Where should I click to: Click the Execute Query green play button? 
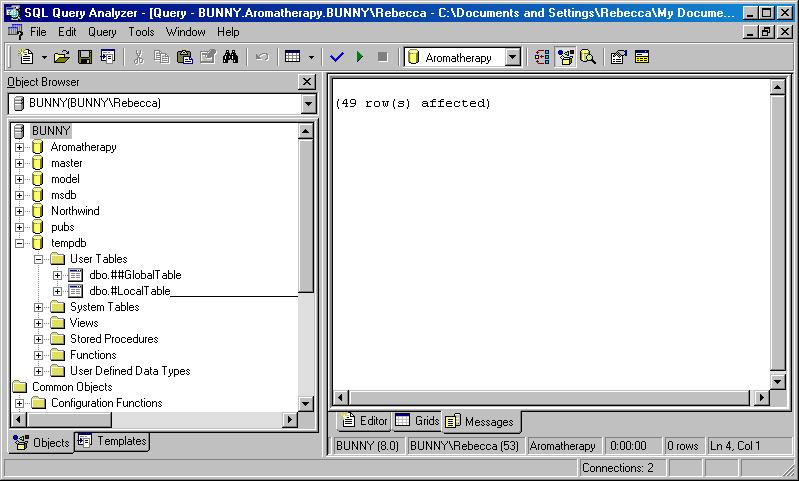pos(360,57)
